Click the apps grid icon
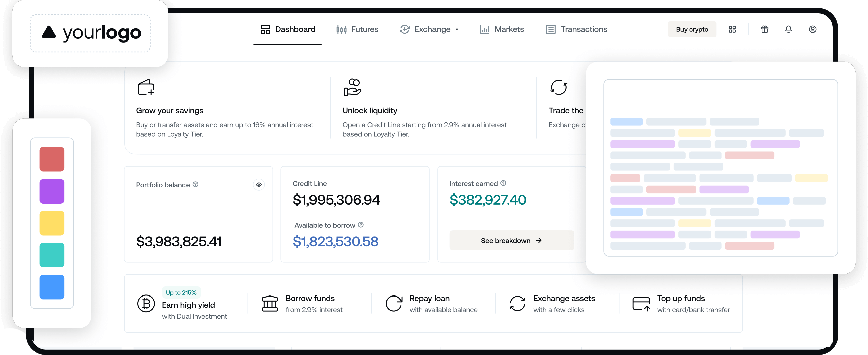This screenshot has height=355, width=868. coord(732,29)
